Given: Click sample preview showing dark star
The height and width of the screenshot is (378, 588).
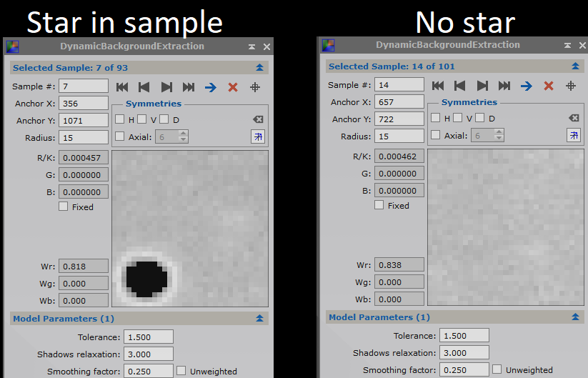Looking at the screenshot, I should (190, 229).
